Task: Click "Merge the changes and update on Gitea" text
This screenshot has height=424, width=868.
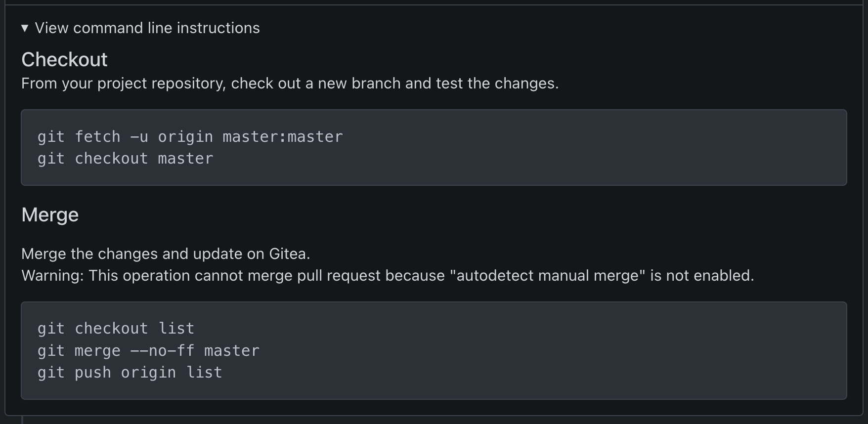Action: (166, 254)
